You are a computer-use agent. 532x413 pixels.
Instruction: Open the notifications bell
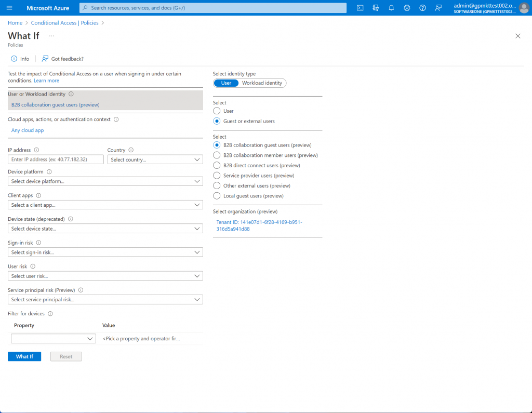coord(391,8)
